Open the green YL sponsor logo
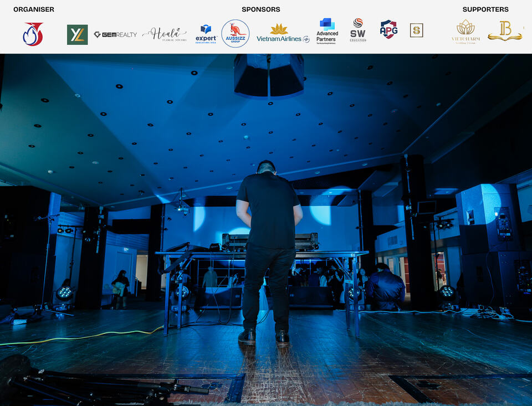Image resolution: width=532 pixels, height=406 pixels. [78, 34]
